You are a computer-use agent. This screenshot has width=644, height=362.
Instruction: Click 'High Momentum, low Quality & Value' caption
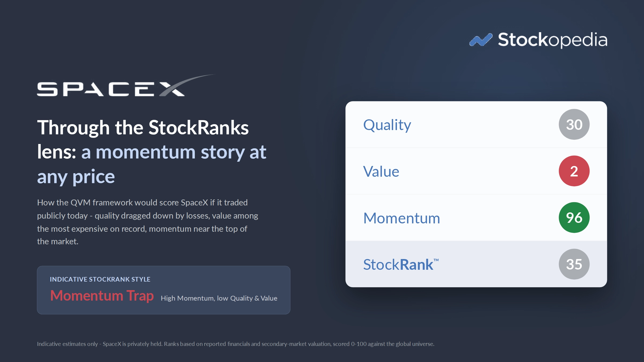(219, 298)
